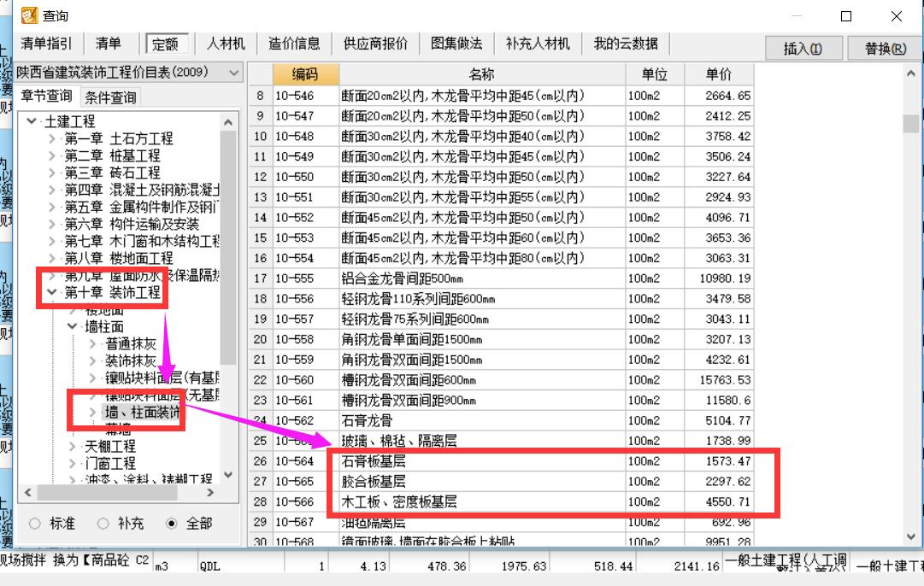Select 第七章 木门窗和木结构工程 item
Screen dimensions: 924x586
click(141, 242)
